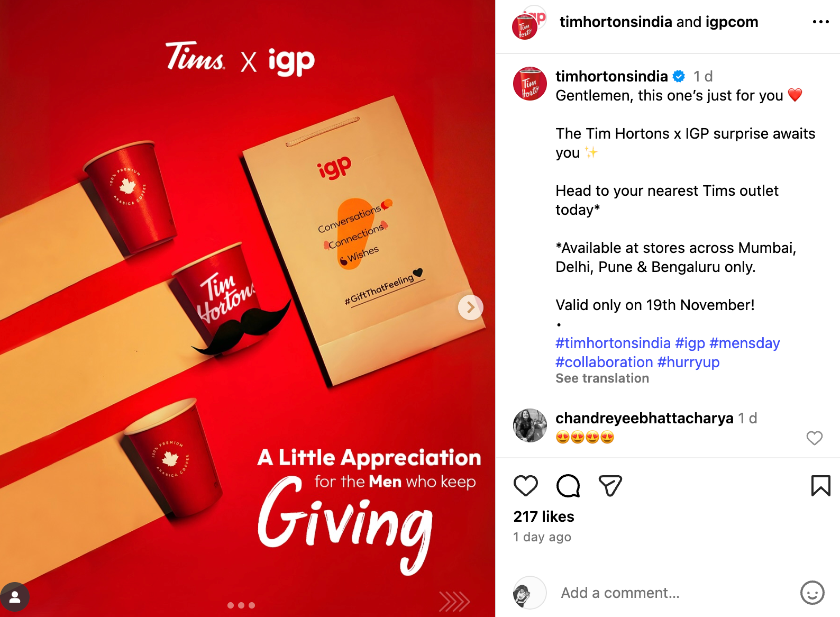Open the #collaboration hashtag
The image size is (840, 617).
(604, 362)
